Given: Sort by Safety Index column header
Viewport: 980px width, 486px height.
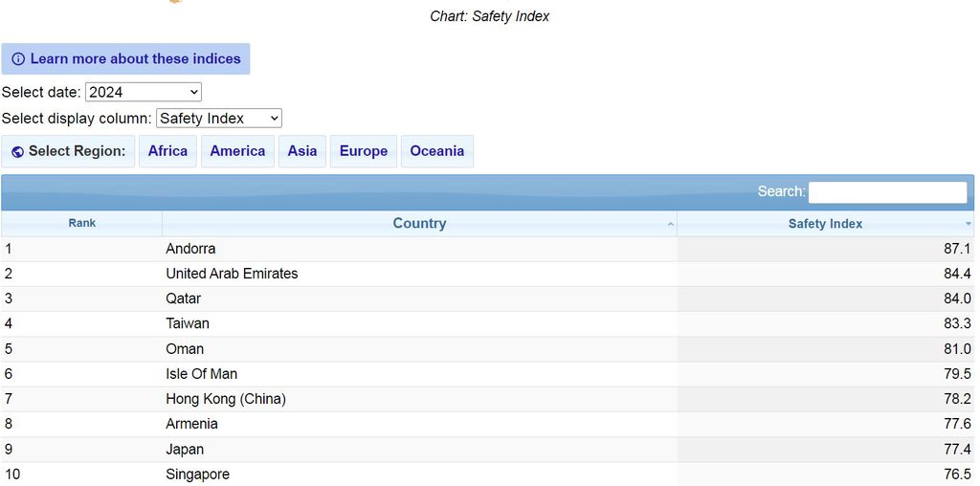Looking at the screenshot, I should (825, 223).
